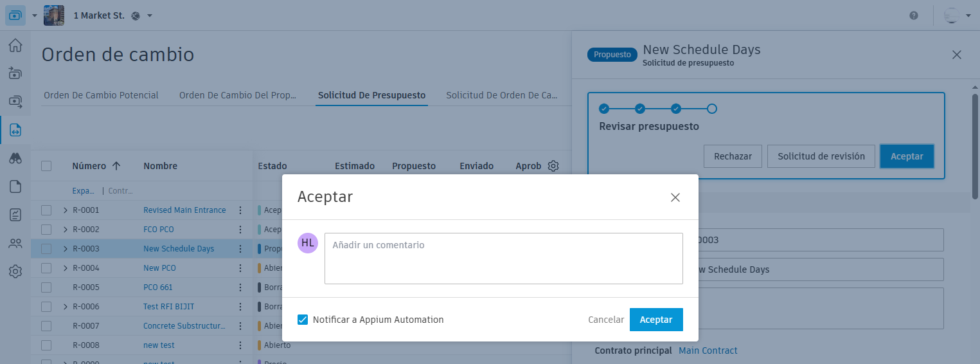The height and width of the screenshot is (364, 980).
Task: Click Expa... expand all link
Action: (x=83, y=191)
